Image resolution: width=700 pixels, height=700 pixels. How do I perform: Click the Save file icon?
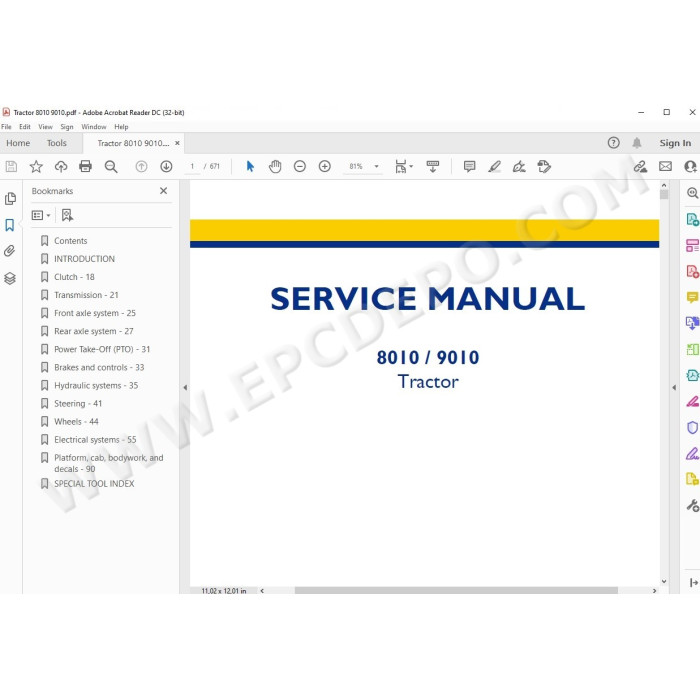coord(11,167)
